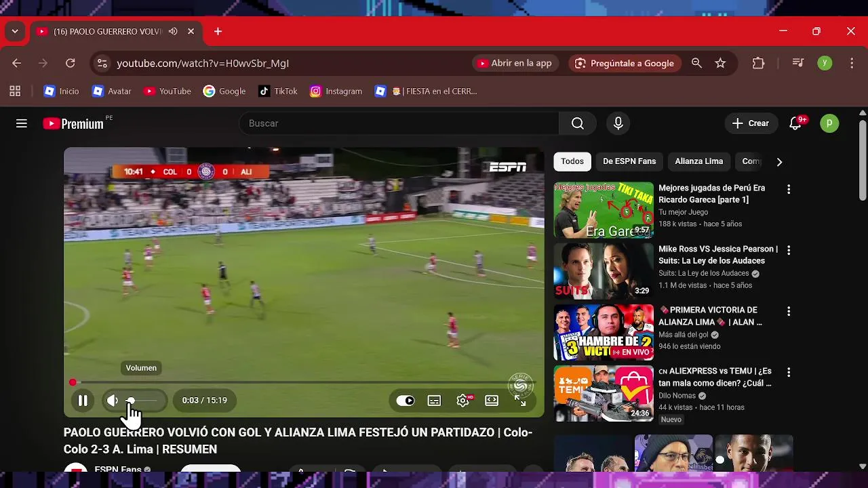
Task: Open the Mike Ross VS Jessica Pearson thumbnail
Action: coord(604,271)
